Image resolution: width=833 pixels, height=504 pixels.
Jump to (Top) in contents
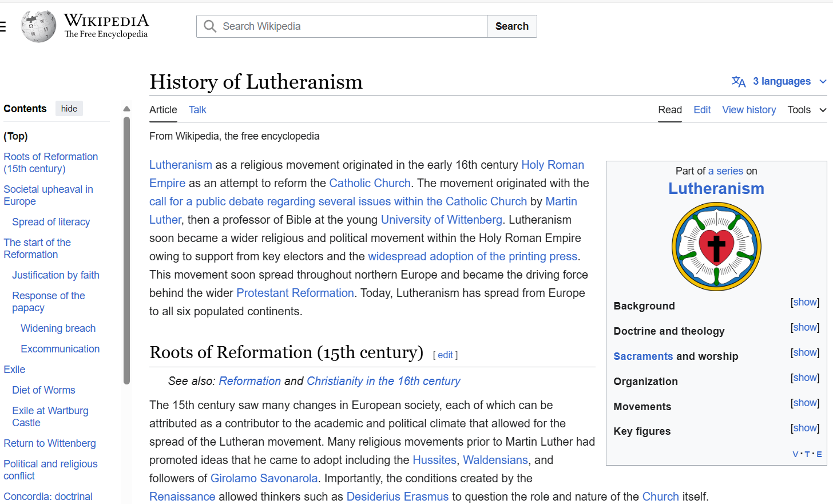15,136
